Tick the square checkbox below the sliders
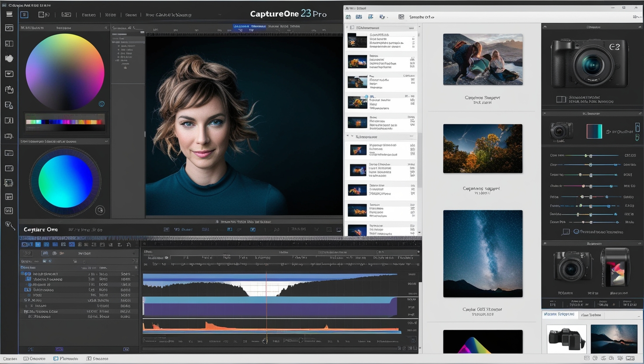644x364 pixels. [x=566, y=232]
